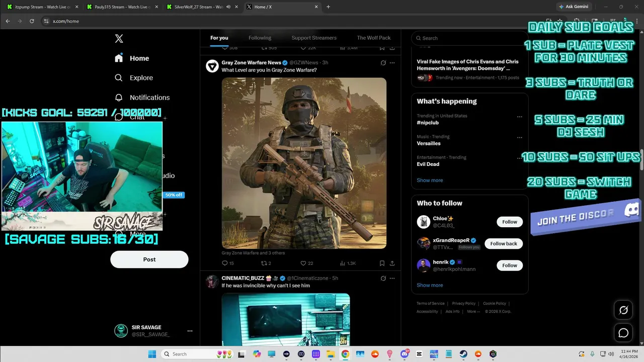The height and width of the screenshot is (362, 644).
Task: Open more options on Gray Zone Warfare post
Action: [392, 63]
